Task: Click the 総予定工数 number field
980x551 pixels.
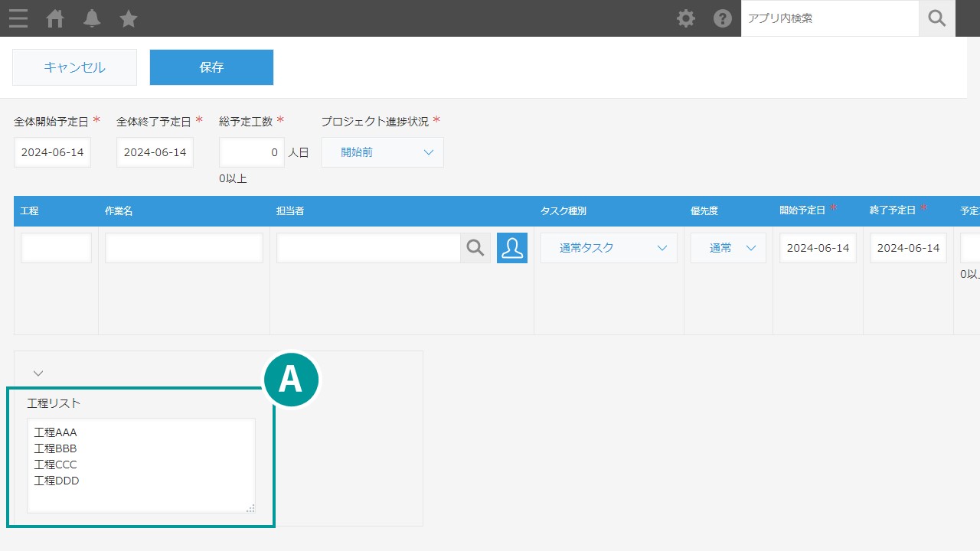Action: coord(252,152)
